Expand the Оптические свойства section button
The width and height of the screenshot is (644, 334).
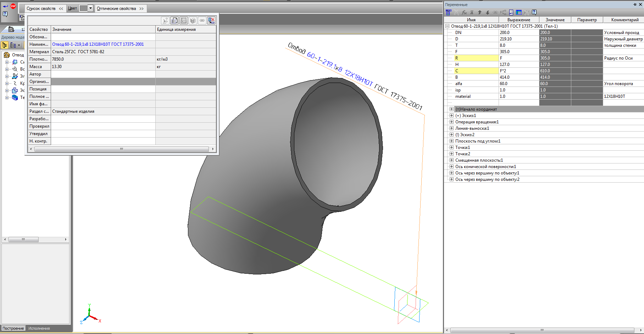point(121,9)
